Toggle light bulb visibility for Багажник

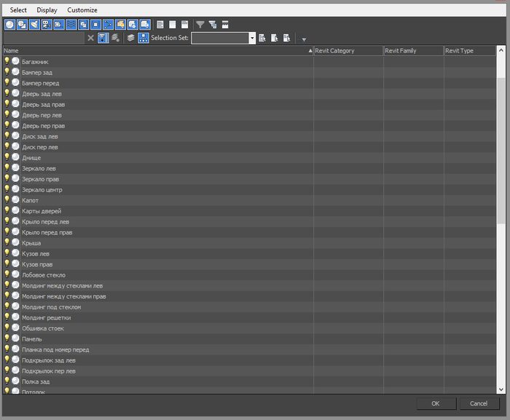click(x=7, y=61)
